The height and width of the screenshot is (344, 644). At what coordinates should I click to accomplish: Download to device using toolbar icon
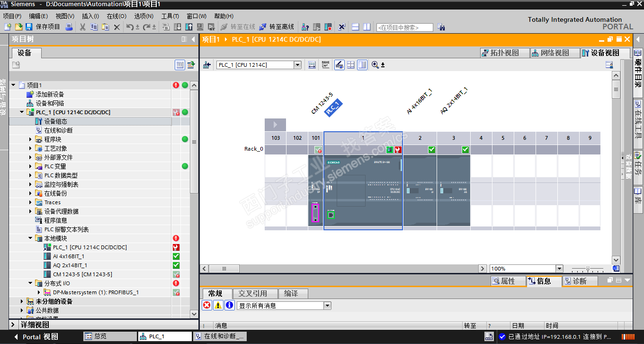click(x=178, y=27)
